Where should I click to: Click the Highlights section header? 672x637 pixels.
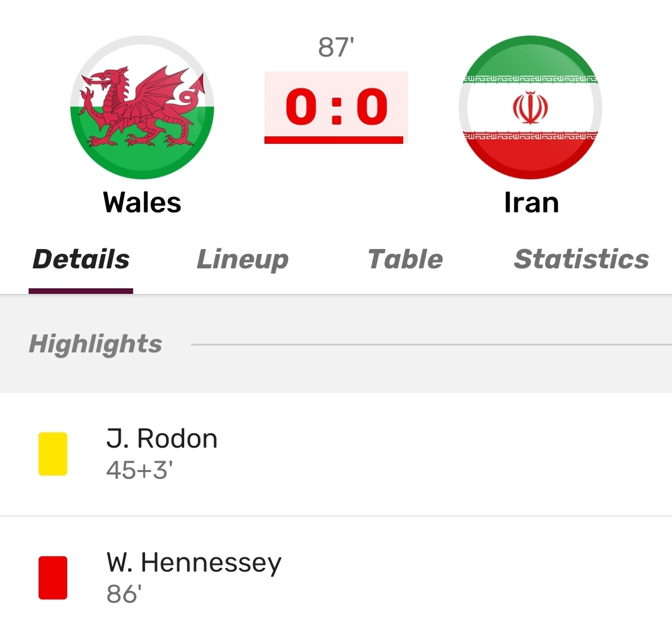96,344
